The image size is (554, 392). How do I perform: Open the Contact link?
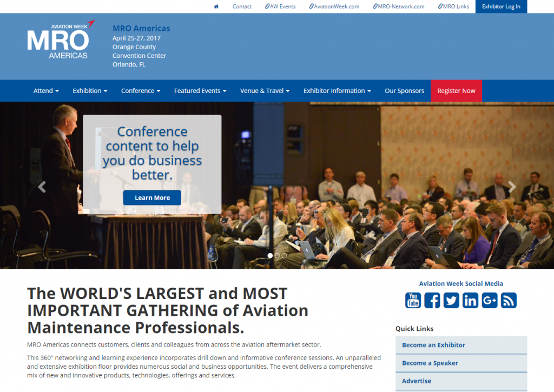(x=242, y=6)
